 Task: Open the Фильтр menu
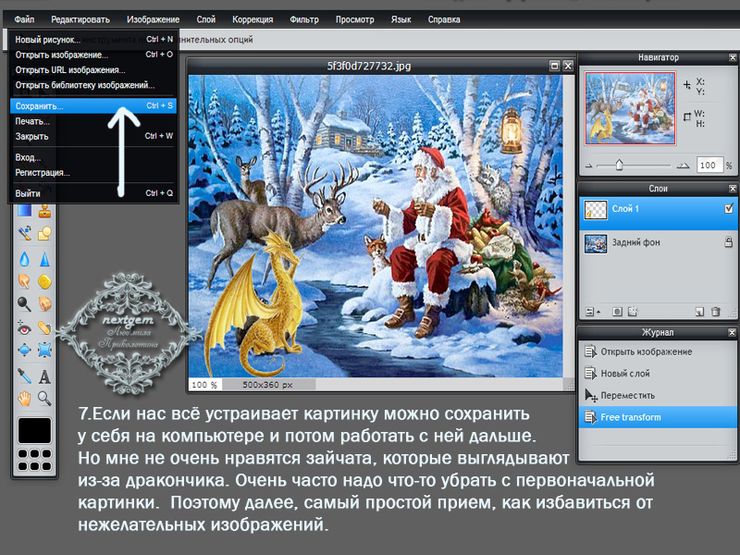click(x=304, y=19)
